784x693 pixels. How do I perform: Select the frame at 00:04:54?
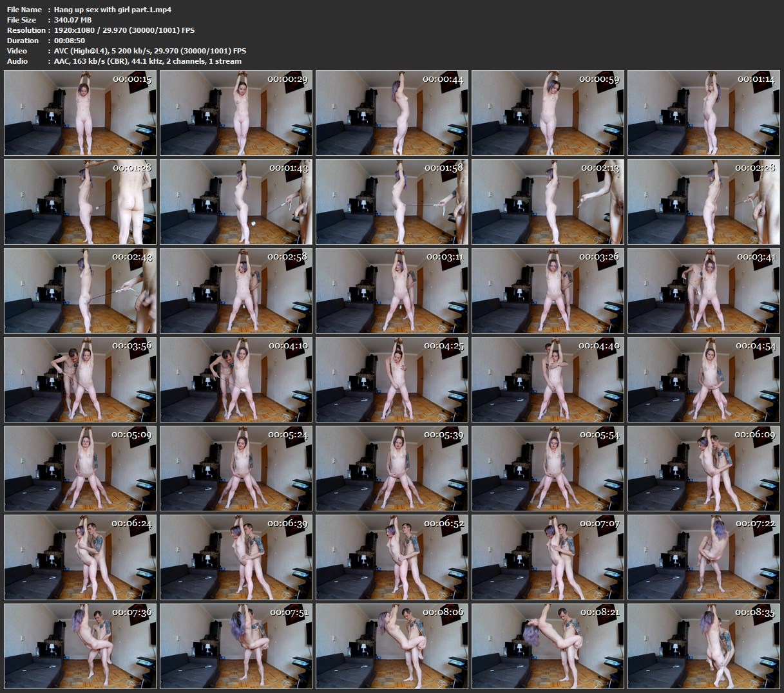click(x=703, y=379)
